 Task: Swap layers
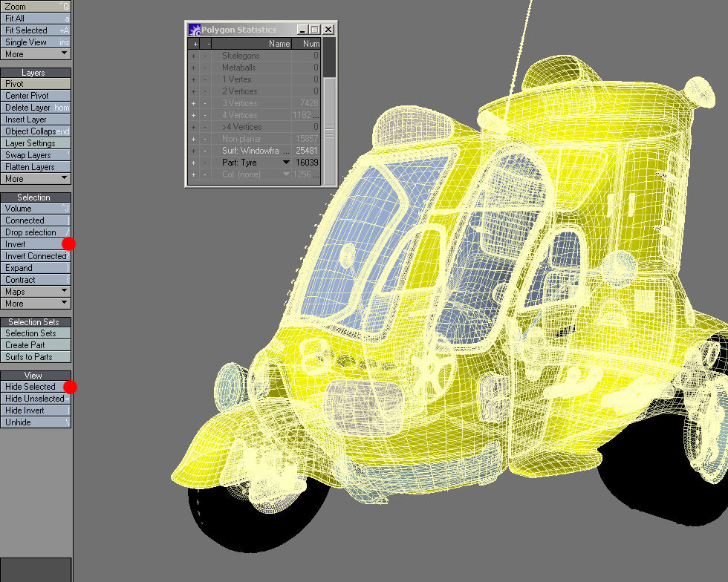pos(36,154)
